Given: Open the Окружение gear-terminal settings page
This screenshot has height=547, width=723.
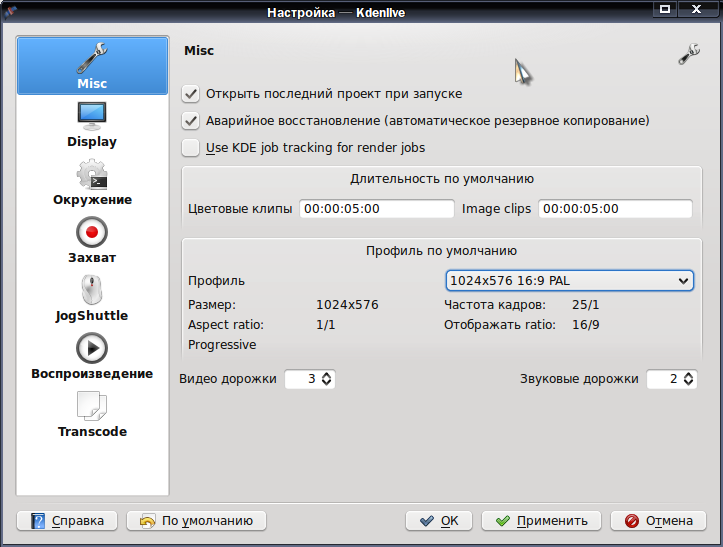Looking at the screenshot, I should pyautogui.click(x=92, y=183).
